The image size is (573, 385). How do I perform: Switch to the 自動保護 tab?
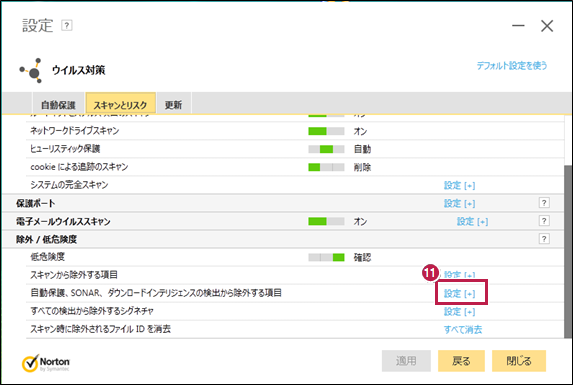(x=58, y=105)
